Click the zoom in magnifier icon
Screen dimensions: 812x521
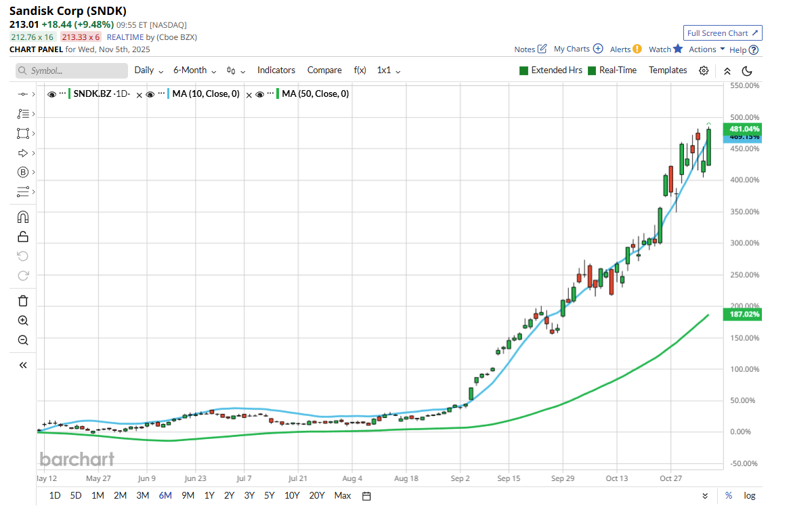(22, 320)
